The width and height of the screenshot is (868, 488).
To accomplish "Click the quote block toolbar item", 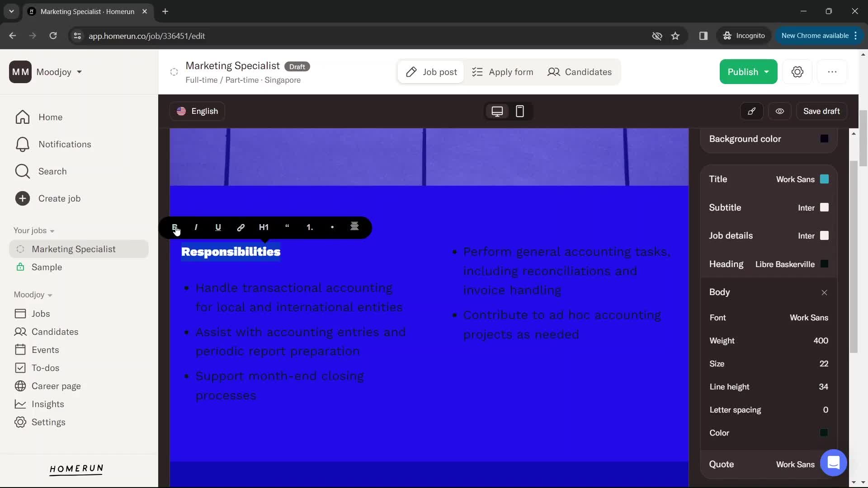I will (287, 227).
